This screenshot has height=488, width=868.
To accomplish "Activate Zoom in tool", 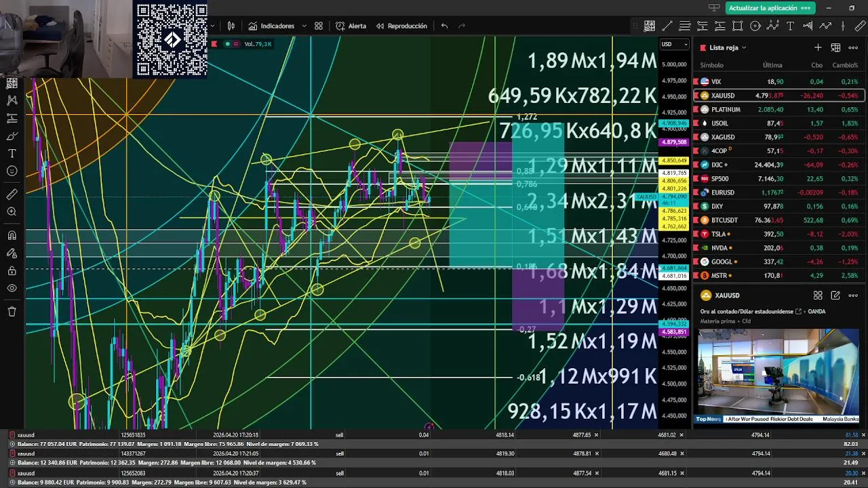I will click(12, 212).
